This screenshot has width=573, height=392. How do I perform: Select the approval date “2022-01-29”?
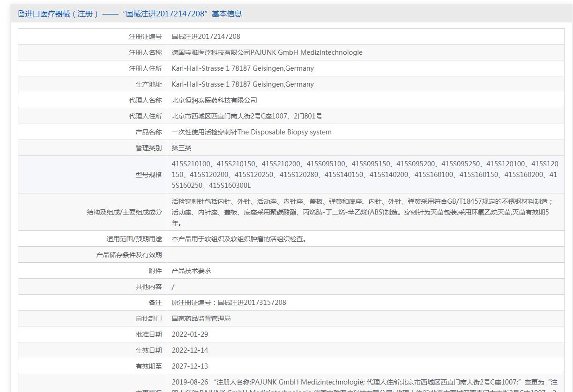pos(190,334)
